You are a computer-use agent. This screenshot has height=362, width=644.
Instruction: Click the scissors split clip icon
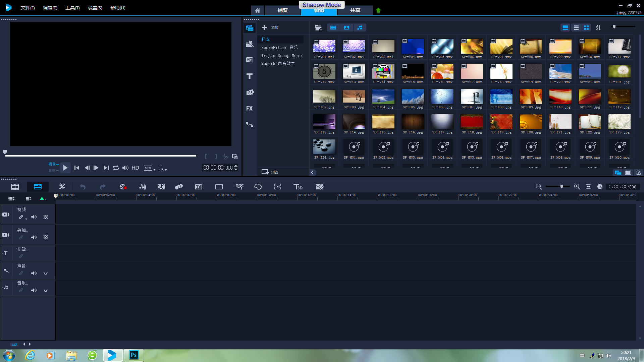point(225,157)
